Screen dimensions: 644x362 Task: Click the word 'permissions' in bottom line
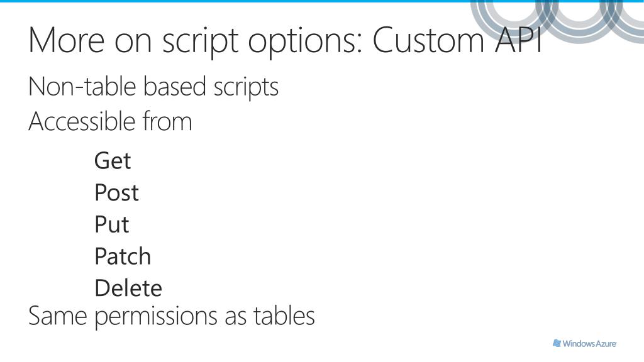[x=157, y=317]
